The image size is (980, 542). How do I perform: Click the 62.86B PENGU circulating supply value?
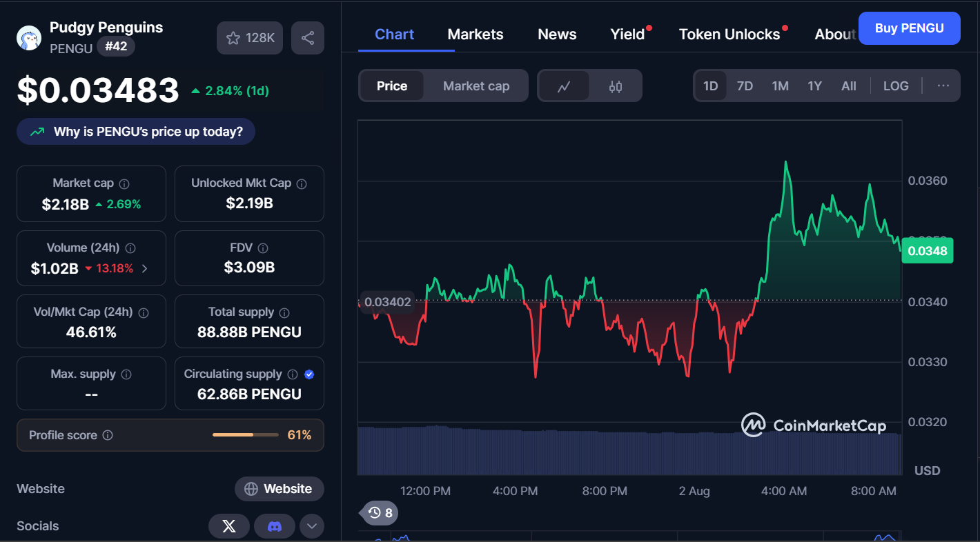pyautogui.click(x=249, y=394)
